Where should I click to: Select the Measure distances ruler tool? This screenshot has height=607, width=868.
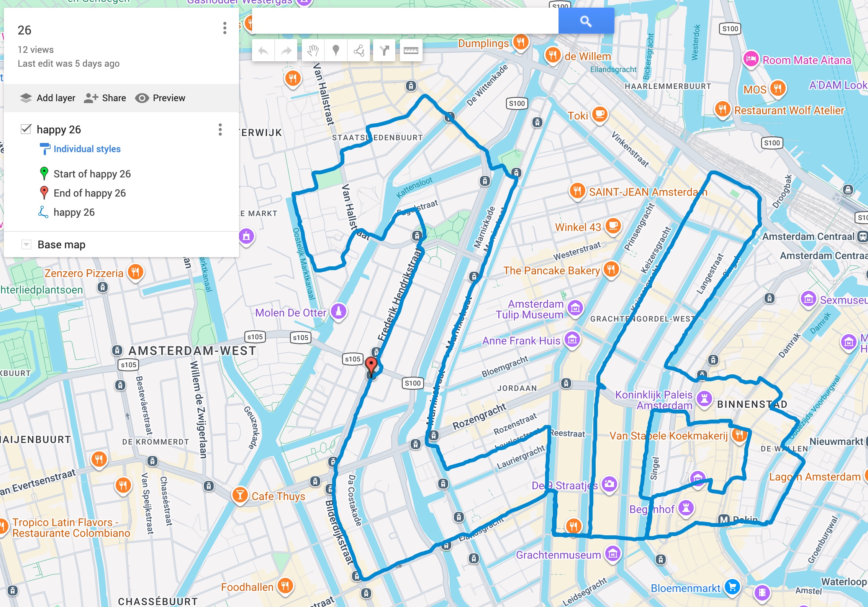[x=411, y=50]
